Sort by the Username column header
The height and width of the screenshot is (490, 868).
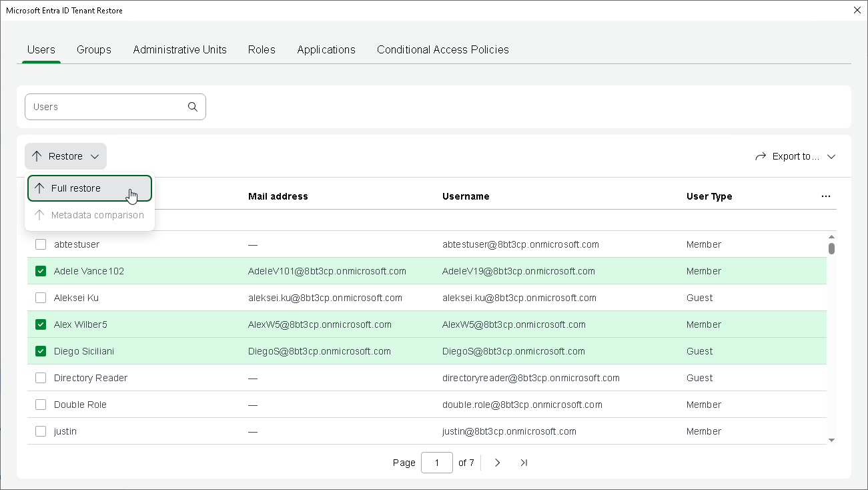[x=466, y=196]
